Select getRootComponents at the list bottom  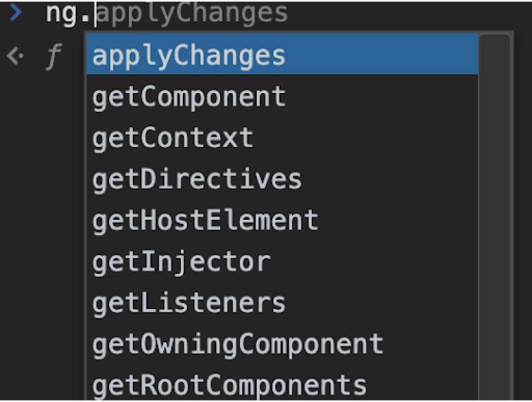click(x=282, y=385)
